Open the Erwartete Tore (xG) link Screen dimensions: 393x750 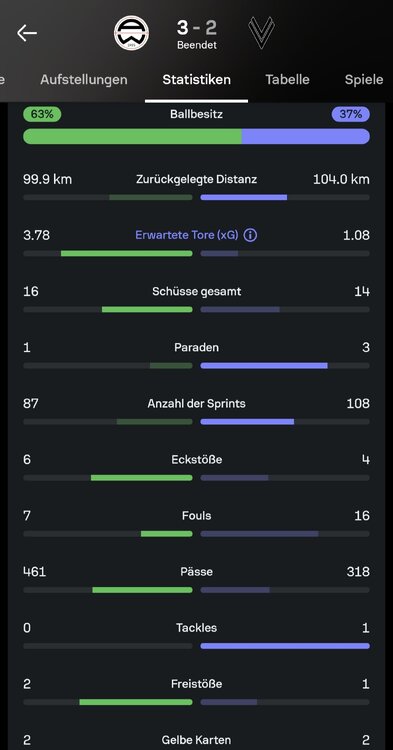[186, 235]
